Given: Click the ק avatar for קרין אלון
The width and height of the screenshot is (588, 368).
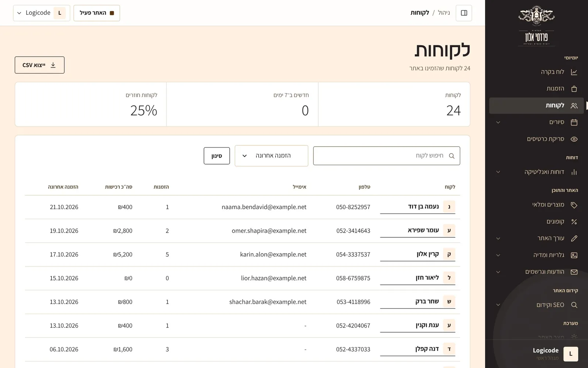Looking at the screenshot, I should [x=449, y=254].
